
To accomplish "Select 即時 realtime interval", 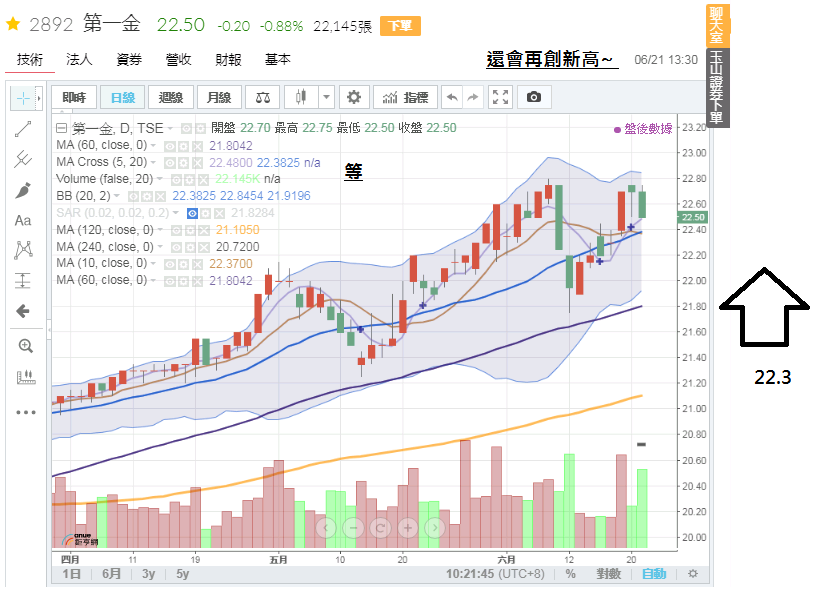I will point(74,97).
